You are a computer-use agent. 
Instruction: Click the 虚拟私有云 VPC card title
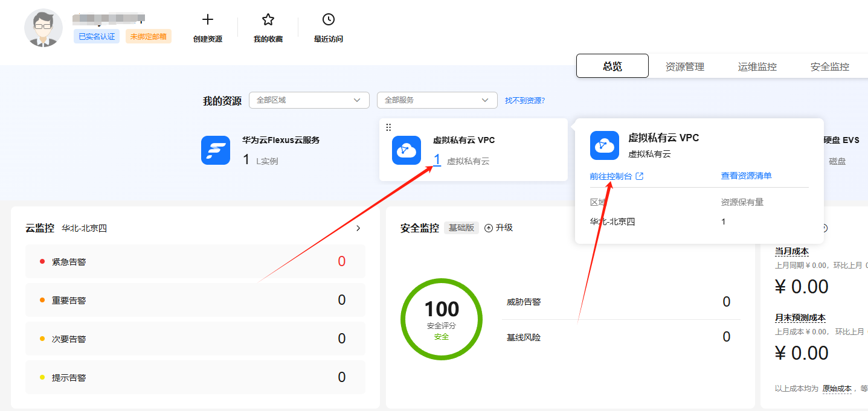[x=464, y=140]
